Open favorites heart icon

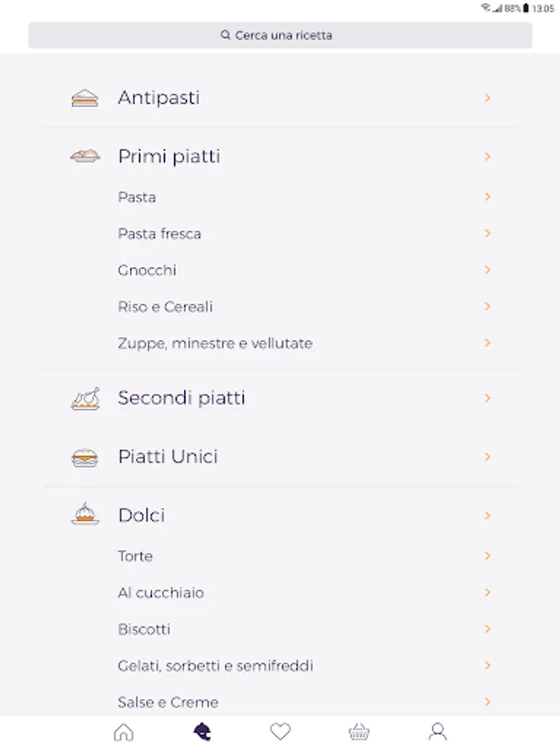pyautogui.click(x=280, y=732)
